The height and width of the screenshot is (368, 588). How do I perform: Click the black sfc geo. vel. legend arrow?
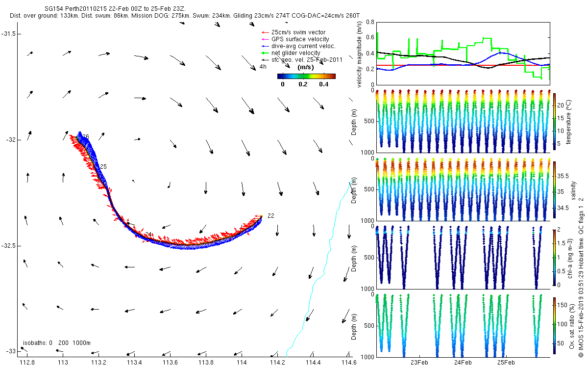pyautogui.click(x=265, y=60)
